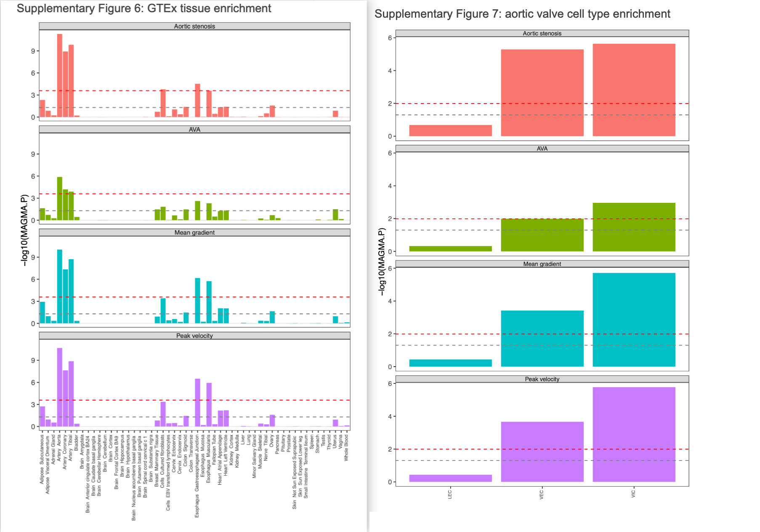Click the VIC x-axis label

click(x=633, y=494)
